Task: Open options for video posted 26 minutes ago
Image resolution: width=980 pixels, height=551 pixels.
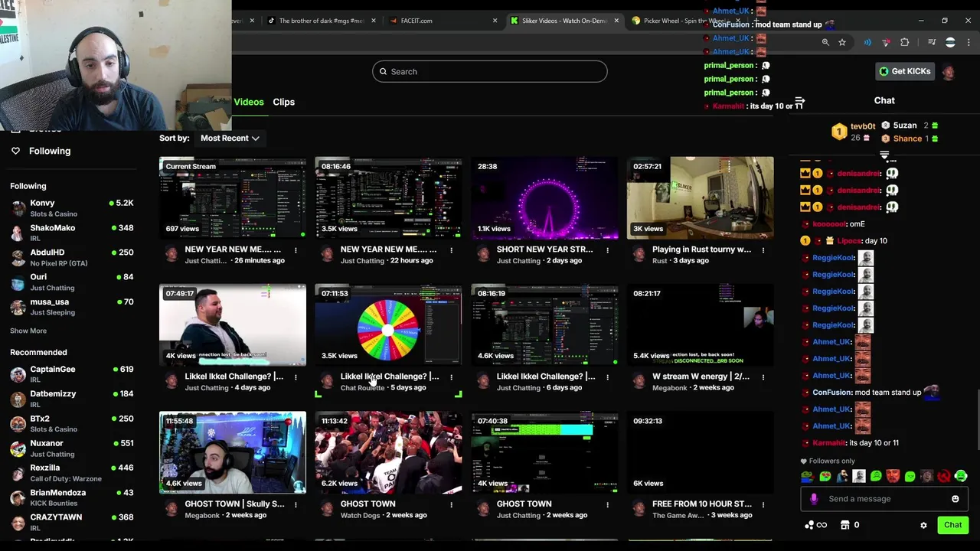Action: (x=296, y=249)
